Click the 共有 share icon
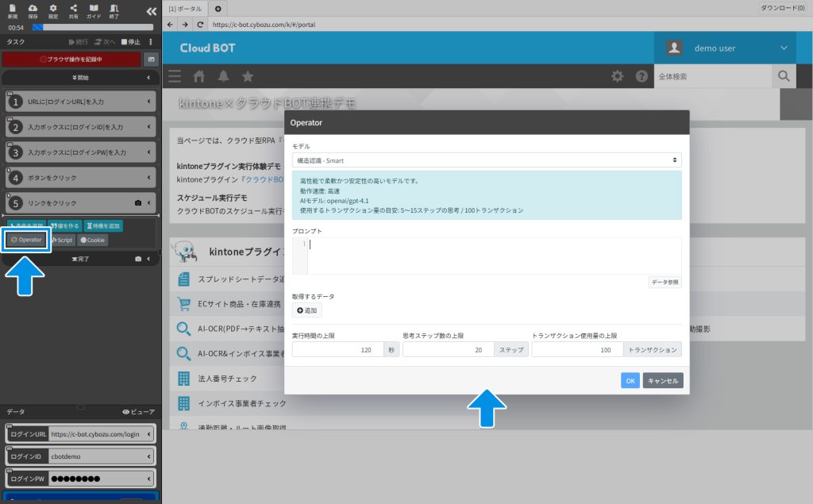This screenshot has height=504, width=813. tap(74, 11)
